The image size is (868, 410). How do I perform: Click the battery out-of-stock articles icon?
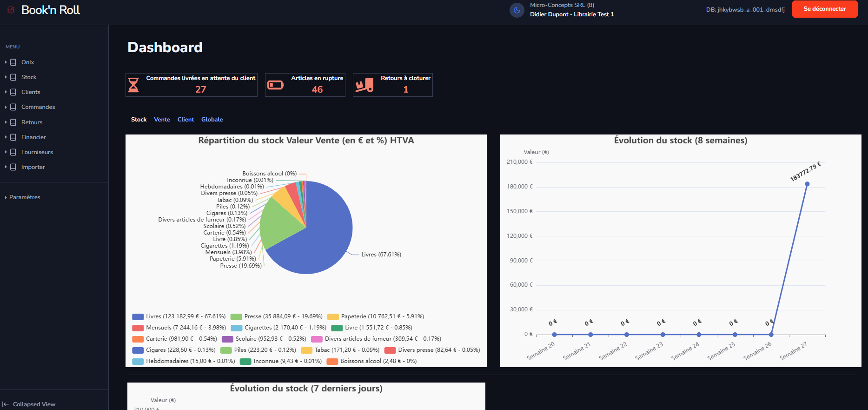pyautogui.click(x=275, y=85)
